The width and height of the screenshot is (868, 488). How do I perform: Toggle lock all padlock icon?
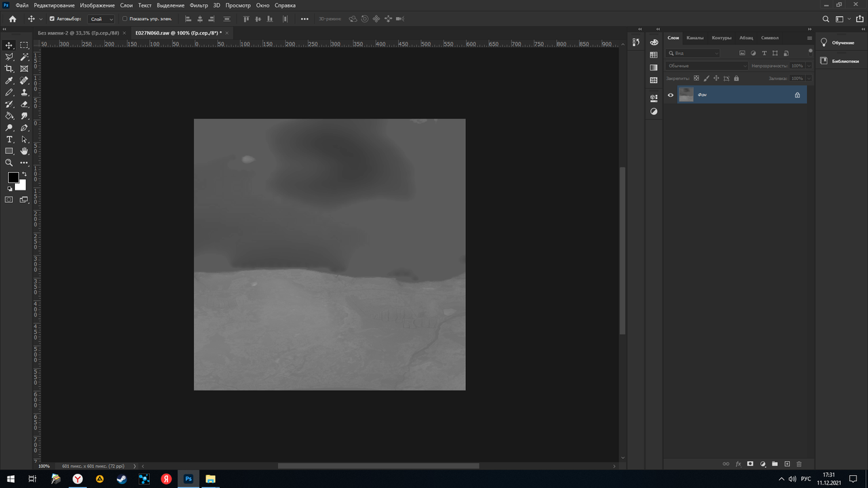(x=736, y=79)
